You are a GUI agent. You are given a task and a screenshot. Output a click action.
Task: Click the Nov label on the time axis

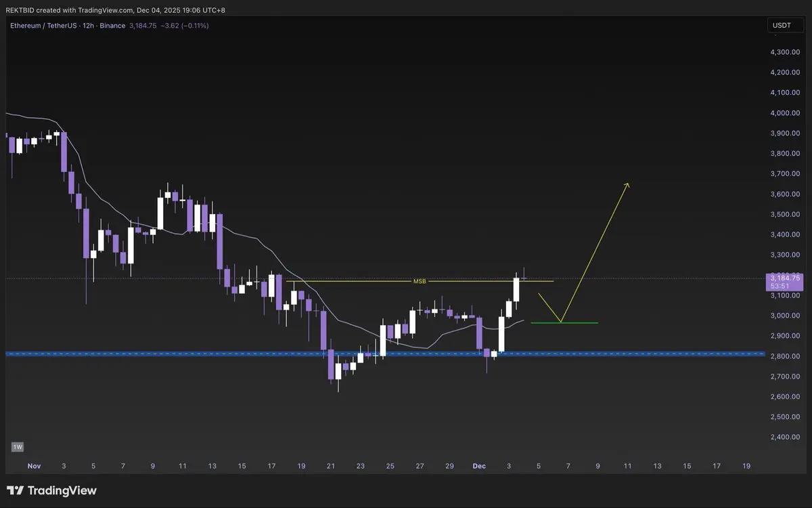point(34,466)
